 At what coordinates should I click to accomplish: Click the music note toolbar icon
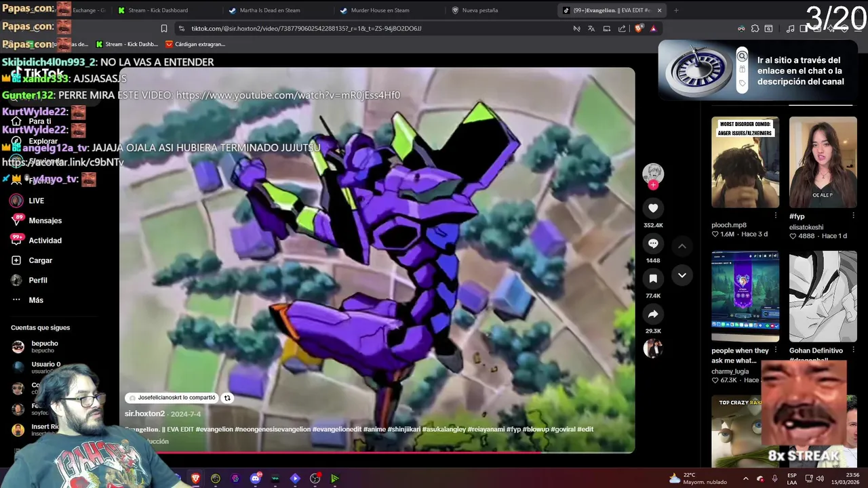coord(790,28)
